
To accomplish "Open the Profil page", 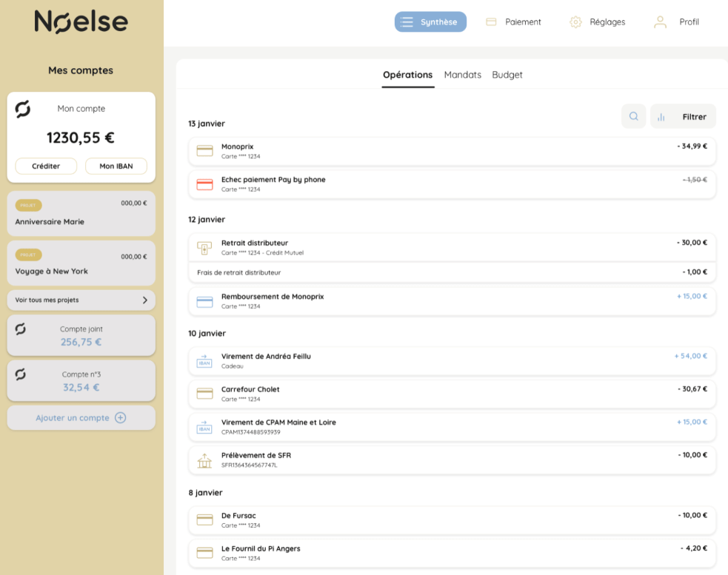I will pyautogui.click(x=677, y=22).
